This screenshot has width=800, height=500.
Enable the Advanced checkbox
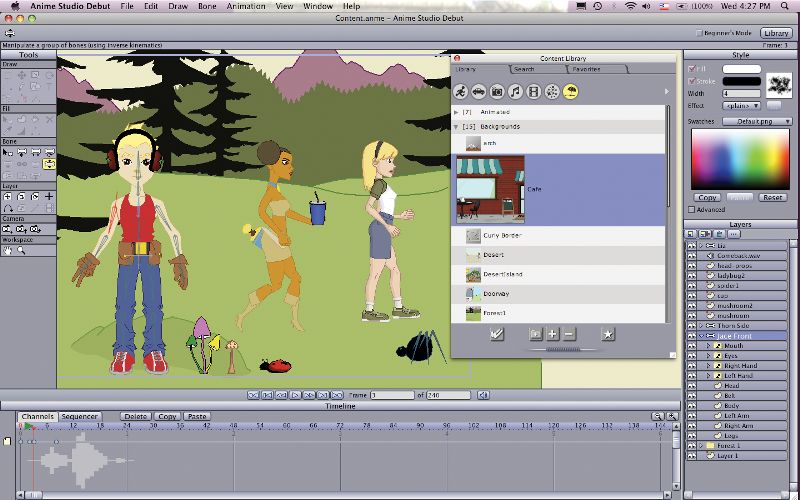point(691,210)
